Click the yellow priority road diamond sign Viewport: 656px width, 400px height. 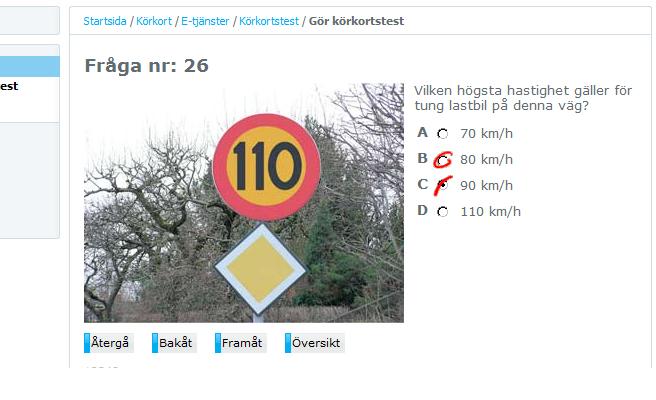point(260,269)
